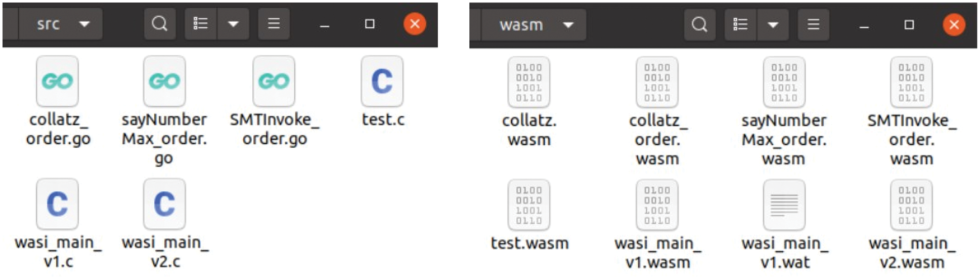Image resolution: width=980 pixels, height=279 pixels.
Task: Open the collatz_order.go file
Action: (x=57, y=82)
